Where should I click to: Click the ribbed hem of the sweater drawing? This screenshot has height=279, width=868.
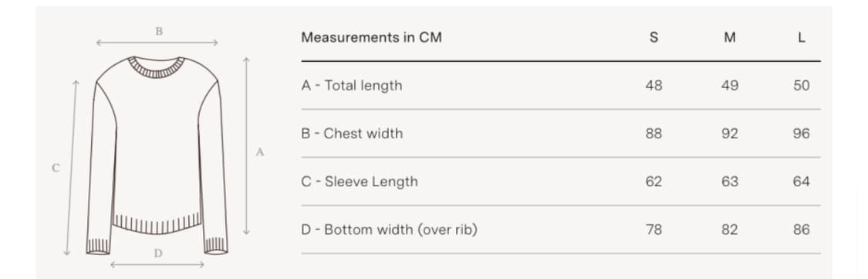[157, 224]
